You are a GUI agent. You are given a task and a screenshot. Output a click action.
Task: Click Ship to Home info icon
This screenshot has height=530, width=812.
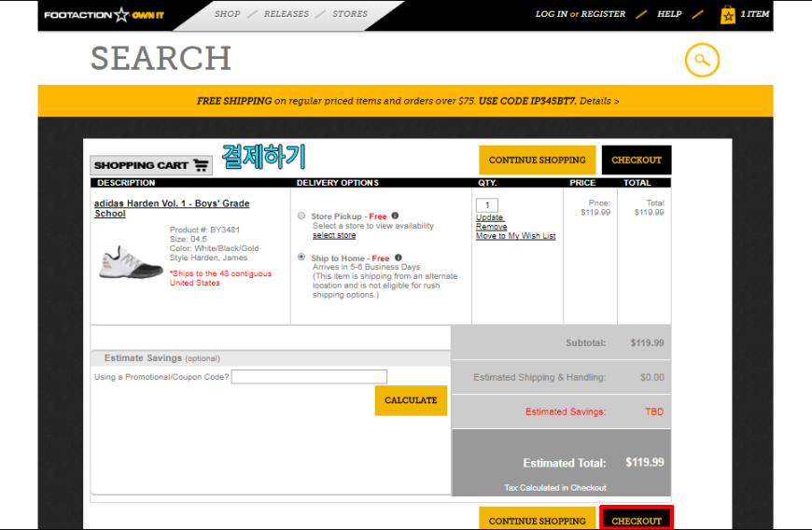pos(398,258)
